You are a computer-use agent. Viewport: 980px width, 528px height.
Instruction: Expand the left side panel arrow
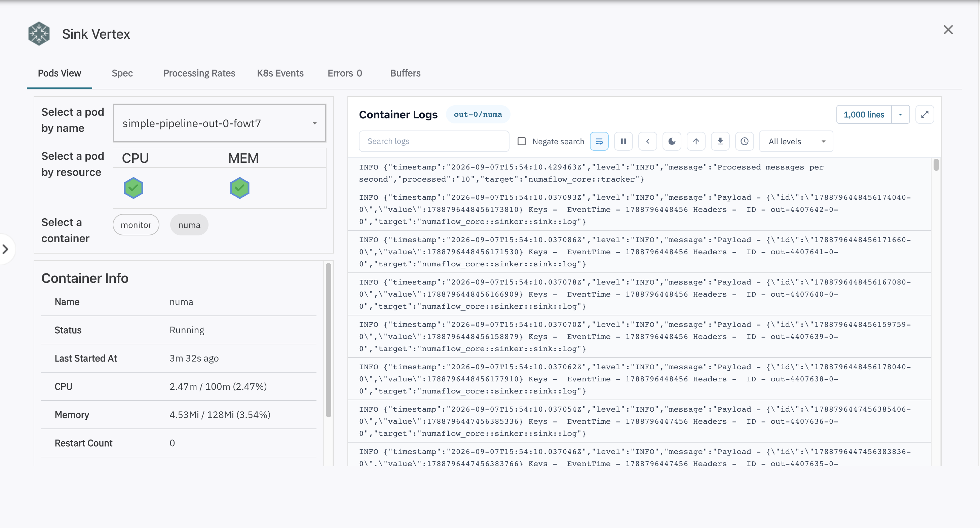pos(5,249)
